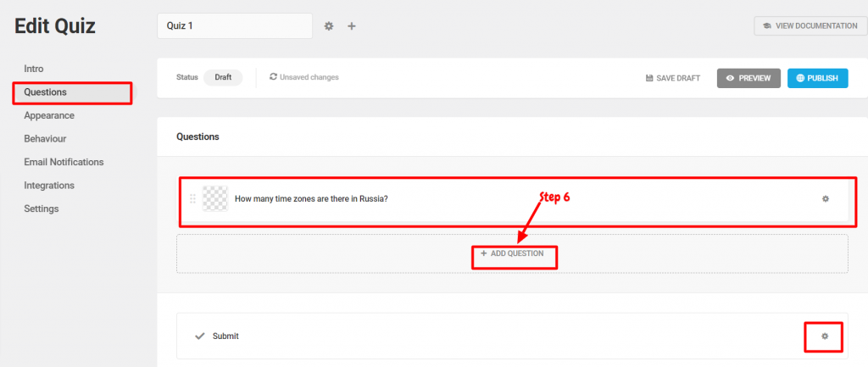This screenshot has height=367, width=868.
Task: Open the Behaviour section
Action: point(46,139)
